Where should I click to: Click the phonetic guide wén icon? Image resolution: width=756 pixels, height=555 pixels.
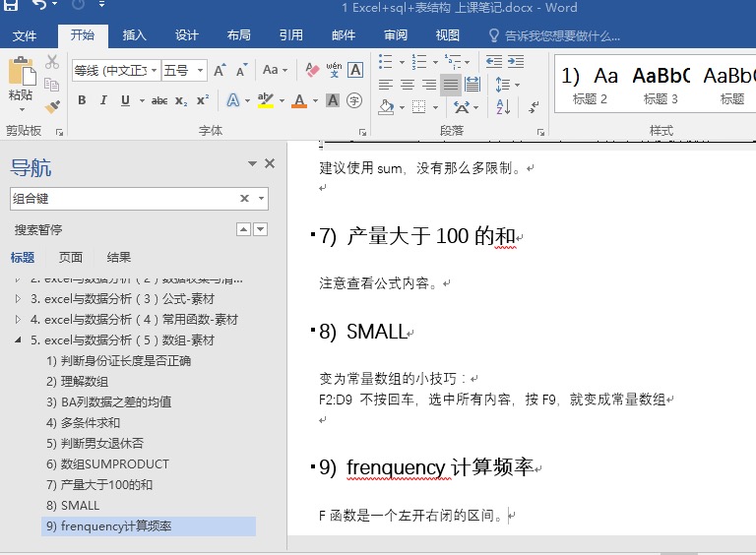[334, 71]
